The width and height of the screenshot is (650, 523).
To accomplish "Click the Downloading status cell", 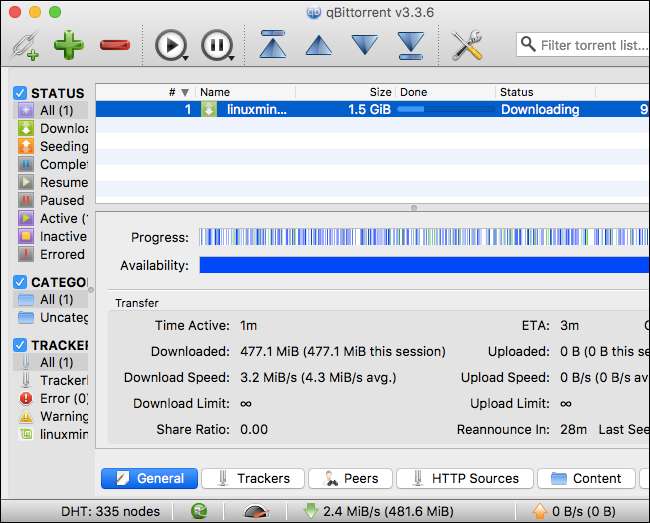I will [x=540, y=109].
